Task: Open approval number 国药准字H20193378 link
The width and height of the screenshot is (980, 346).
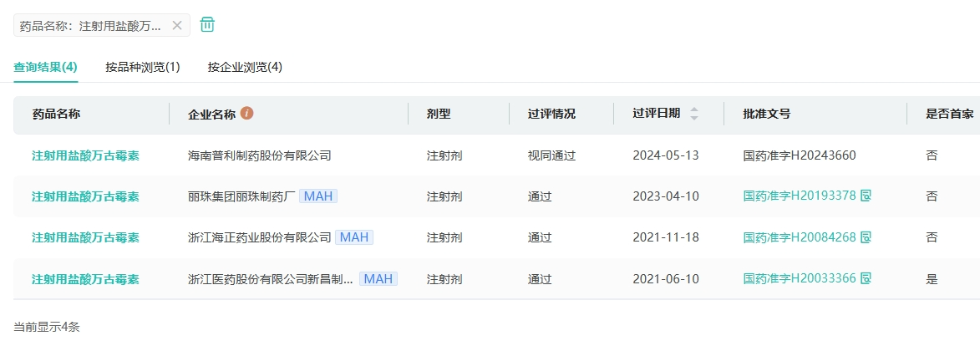Action: coord(800,196)
